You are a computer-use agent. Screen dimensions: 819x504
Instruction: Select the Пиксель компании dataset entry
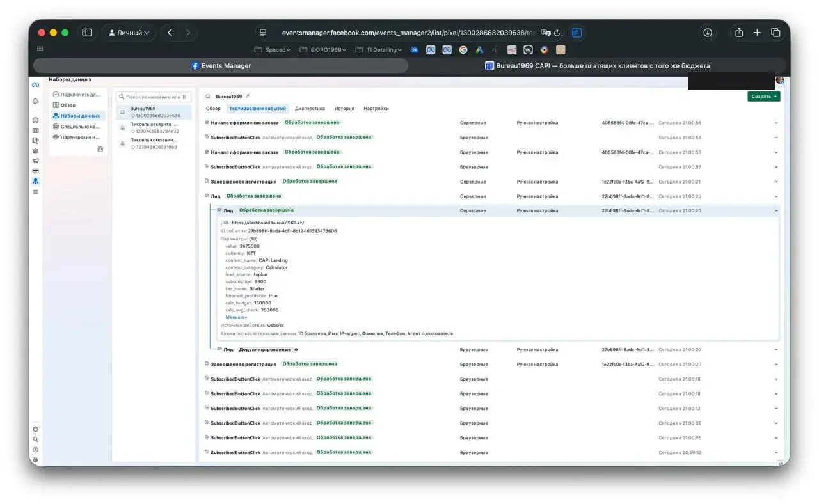[154, 143]
